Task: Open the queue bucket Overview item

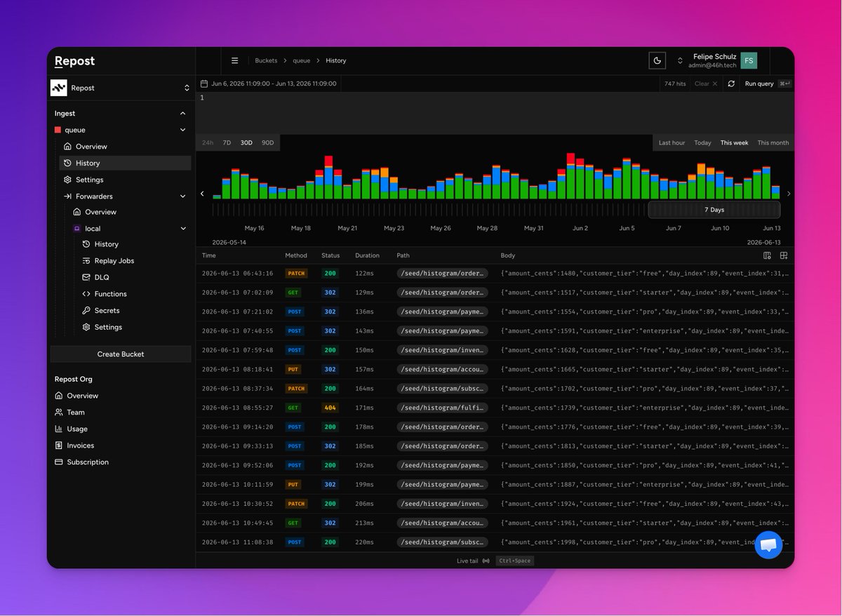Action: (91, 147)
